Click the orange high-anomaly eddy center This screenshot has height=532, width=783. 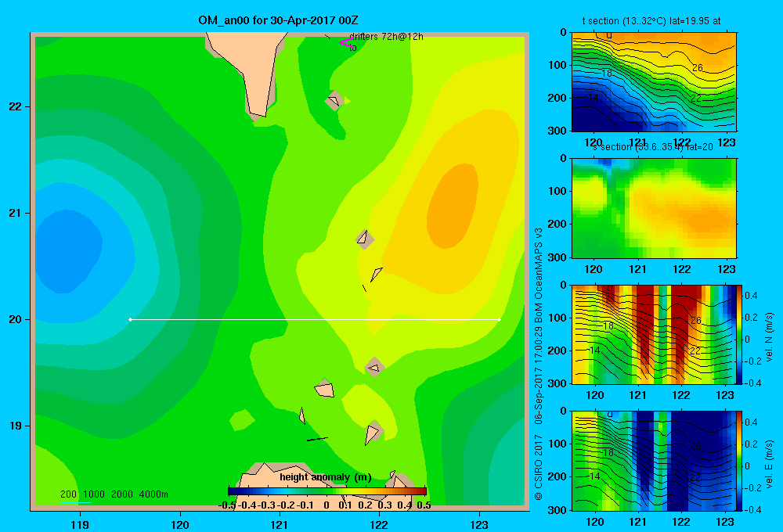pos(452,206)
